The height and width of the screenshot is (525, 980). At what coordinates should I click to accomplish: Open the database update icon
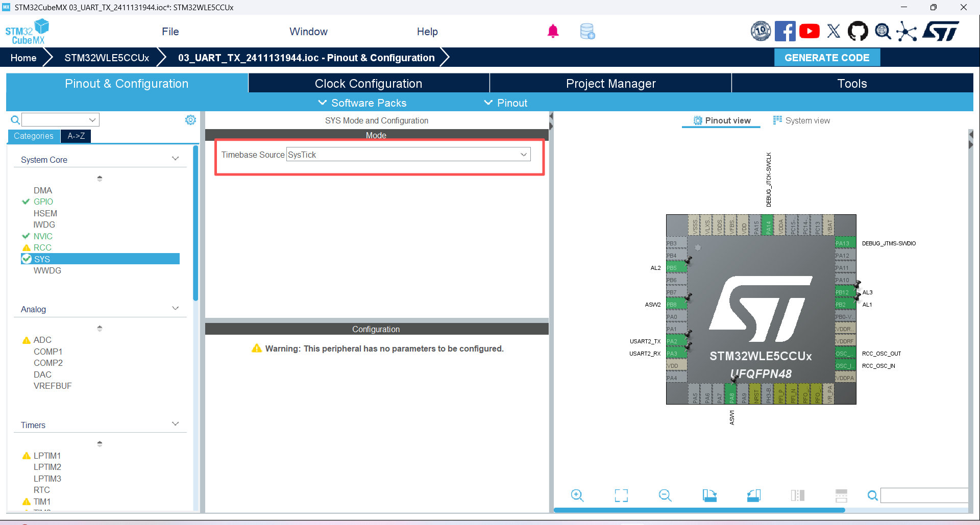tap(587, 32)
